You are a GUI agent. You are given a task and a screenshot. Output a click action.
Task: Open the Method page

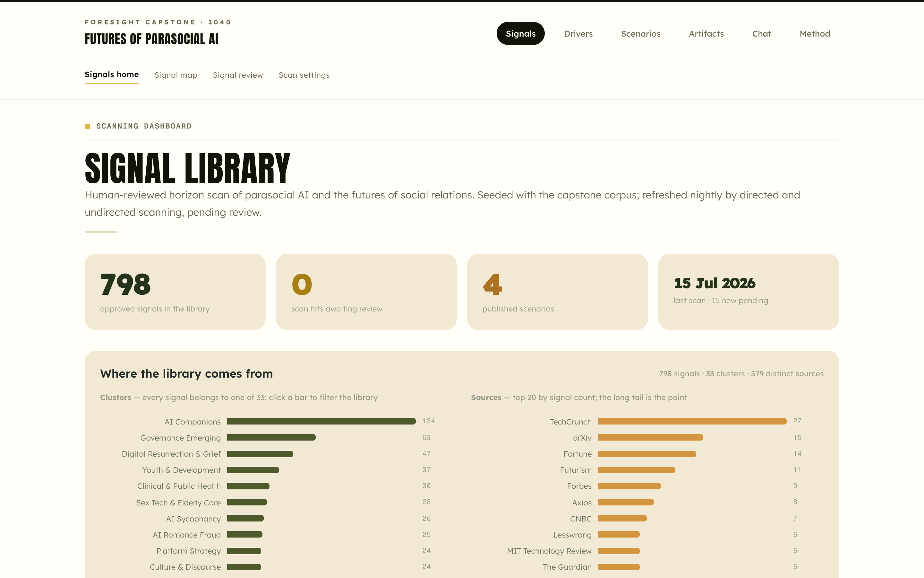coord(814,34)
